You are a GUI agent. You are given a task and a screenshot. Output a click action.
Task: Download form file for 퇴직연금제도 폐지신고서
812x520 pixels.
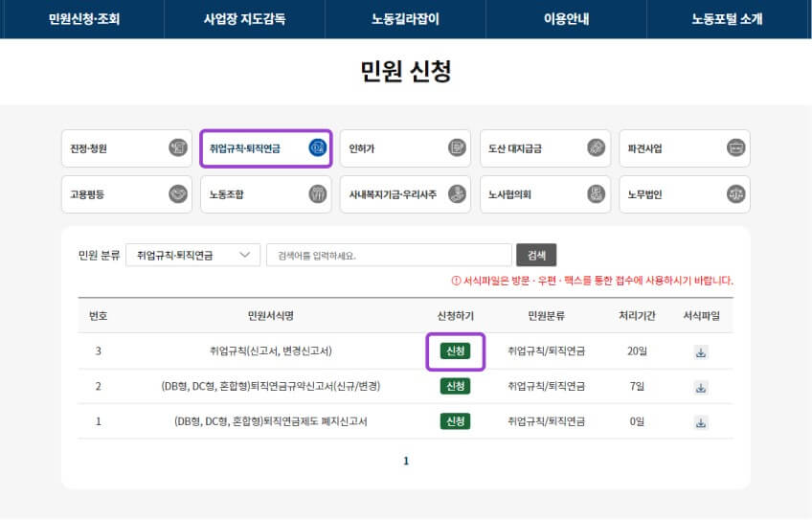(701, 421)
